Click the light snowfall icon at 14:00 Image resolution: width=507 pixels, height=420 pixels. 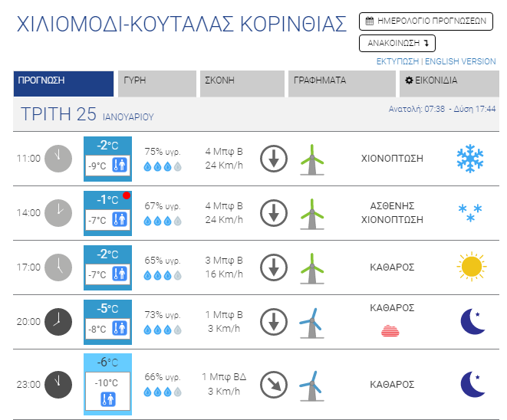pos(469,212)
